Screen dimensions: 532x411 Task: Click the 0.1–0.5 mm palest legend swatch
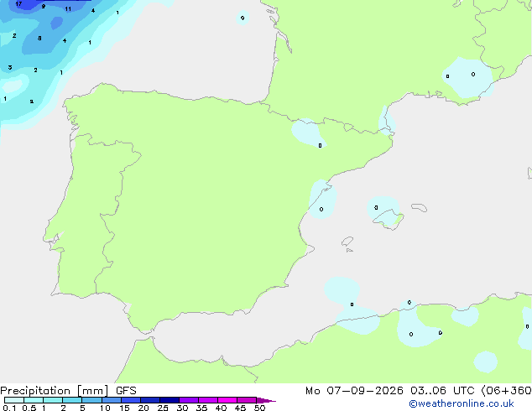(14, 400)
